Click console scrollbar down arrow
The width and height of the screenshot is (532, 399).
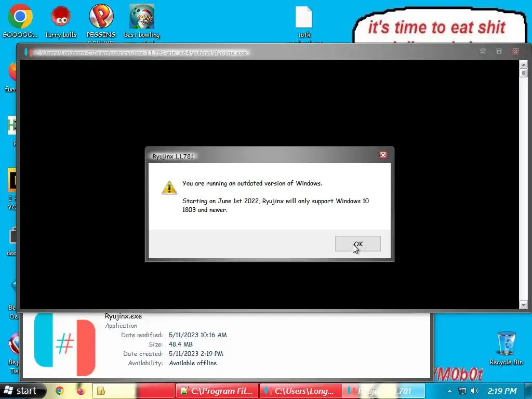(524, 305)
